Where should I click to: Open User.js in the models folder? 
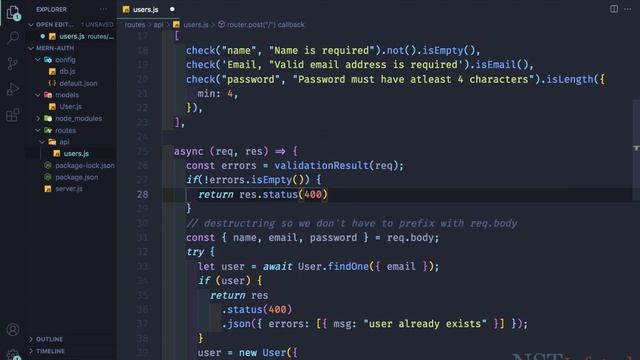tap(71, 107)
